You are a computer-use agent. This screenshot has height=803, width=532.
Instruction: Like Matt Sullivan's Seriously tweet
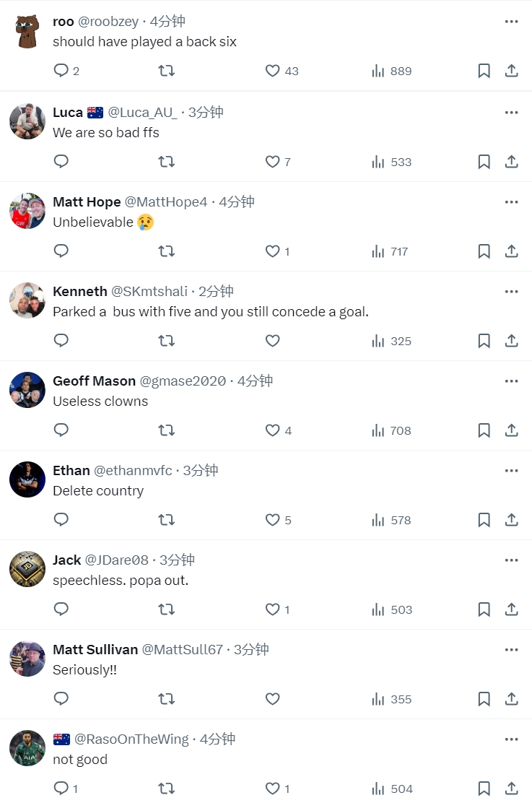(x=272, y=698)
